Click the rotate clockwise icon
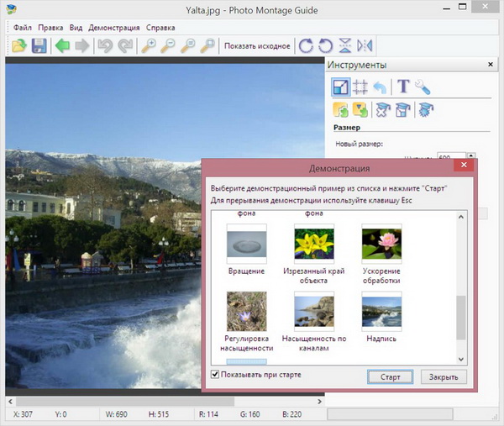The width and height of the screenshot is (504, 426). [306, 46]
